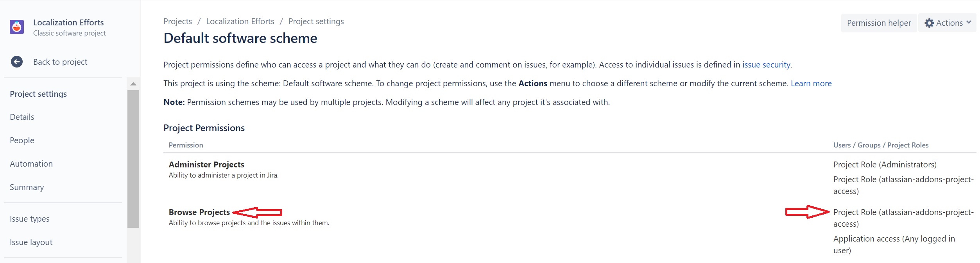The width and height of the screenshot is (980, 263).
Task: Open Automation settings from sidebar
Action: click(x=31, y=163)
